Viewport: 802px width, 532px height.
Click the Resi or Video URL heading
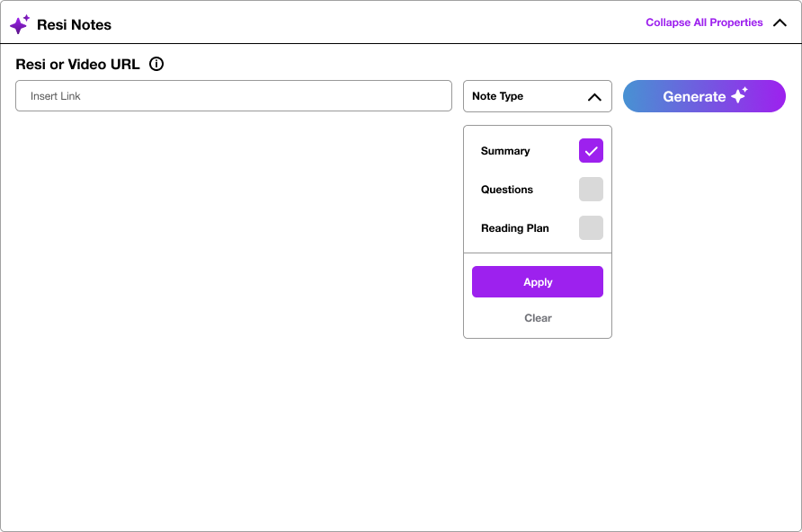click(x=77, y=65)
